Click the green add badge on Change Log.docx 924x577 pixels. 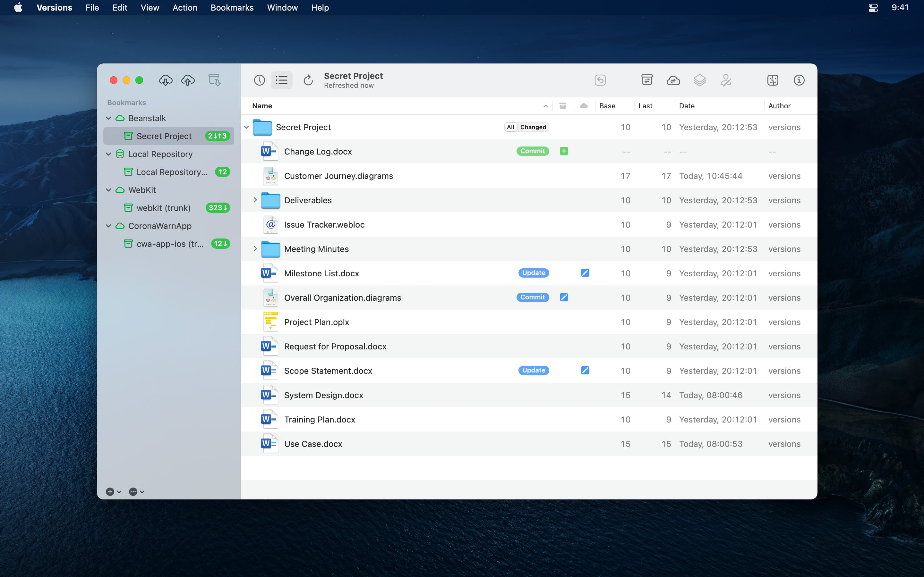pos(564,151)
